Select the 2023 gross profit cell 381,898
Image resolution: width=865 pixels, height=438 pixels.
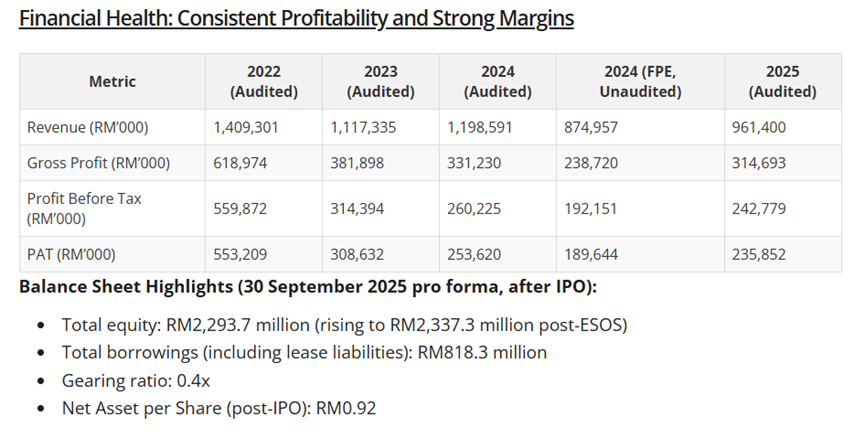tap(357, 163)
